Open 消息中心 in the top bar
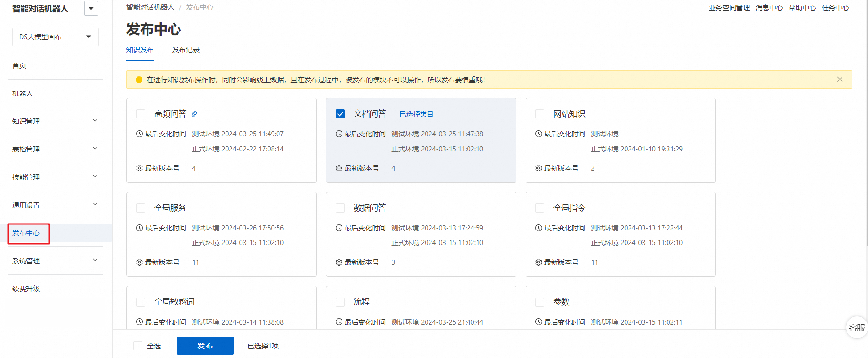Image resolution: width=868 pixels, height=358 pixels. click(x=769, y=8)
